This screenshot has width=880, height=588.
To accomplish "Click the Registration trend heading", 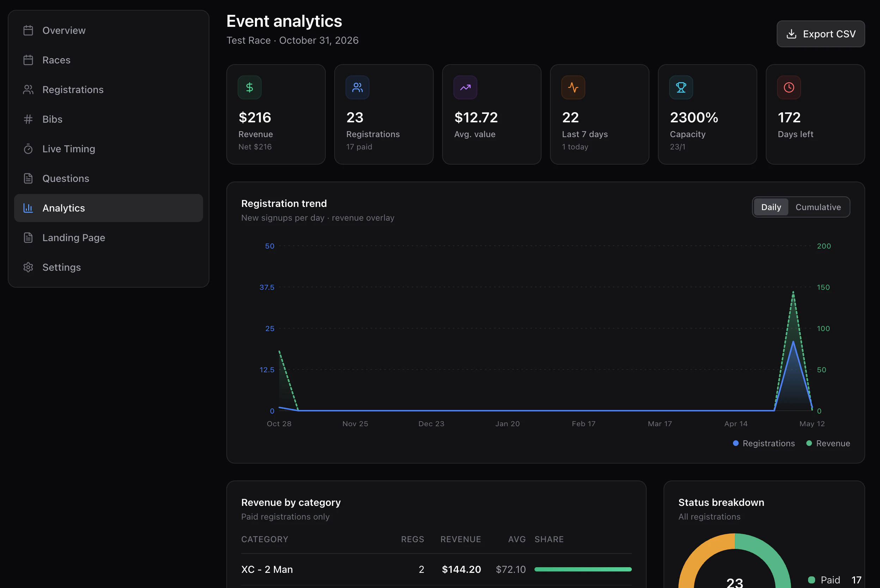I will 284,203.
